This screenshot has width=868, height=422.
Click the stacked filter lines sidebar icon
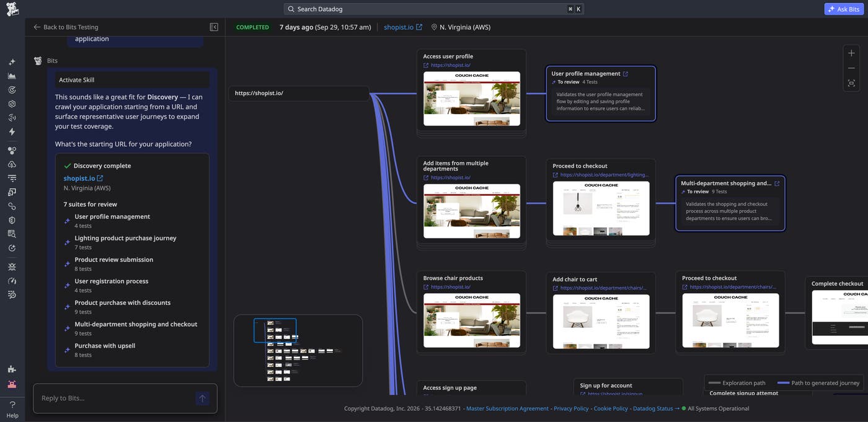[12, 178]
